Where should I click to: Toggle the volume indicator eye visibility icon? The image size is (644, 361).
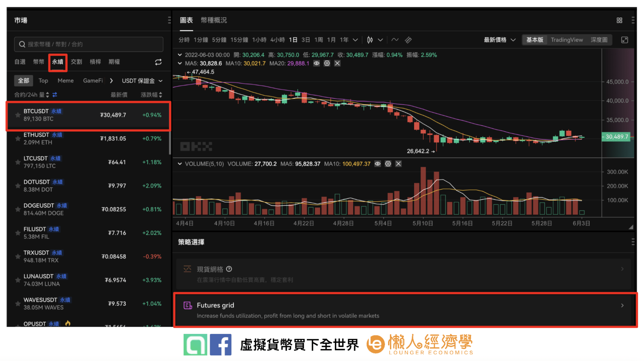(x=379, y=165)
